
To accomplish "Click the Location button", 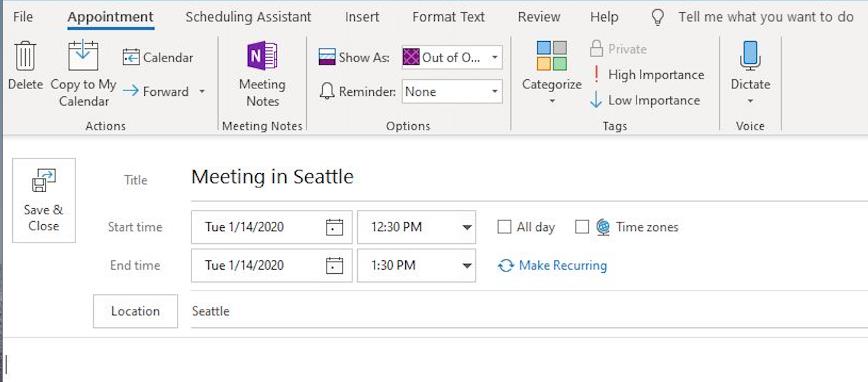I will (135, 311).
